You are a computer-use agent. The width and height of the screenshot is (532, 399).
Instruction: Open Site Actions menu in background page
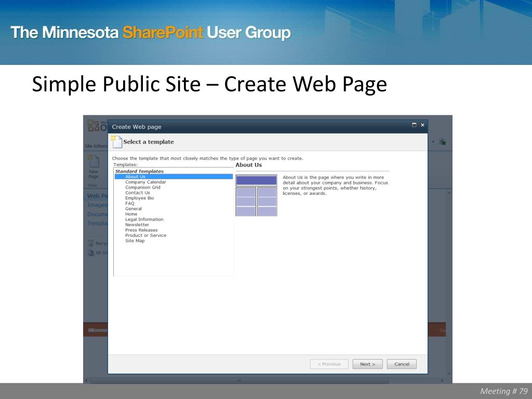coord(96,146)
